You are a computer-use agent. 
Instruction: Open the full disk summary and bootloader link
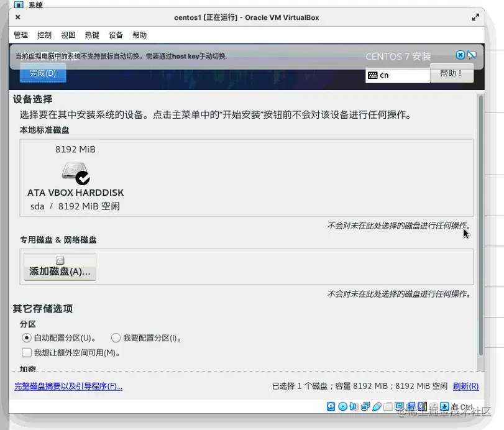point(68,386)
